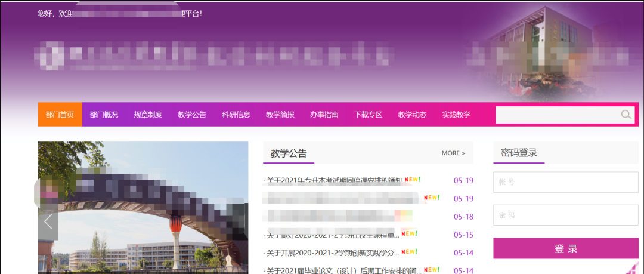The height and width of the screenshot is (274, 644).
Task: Click the 05-15 date entry
Action: click(x=464, y=235)
